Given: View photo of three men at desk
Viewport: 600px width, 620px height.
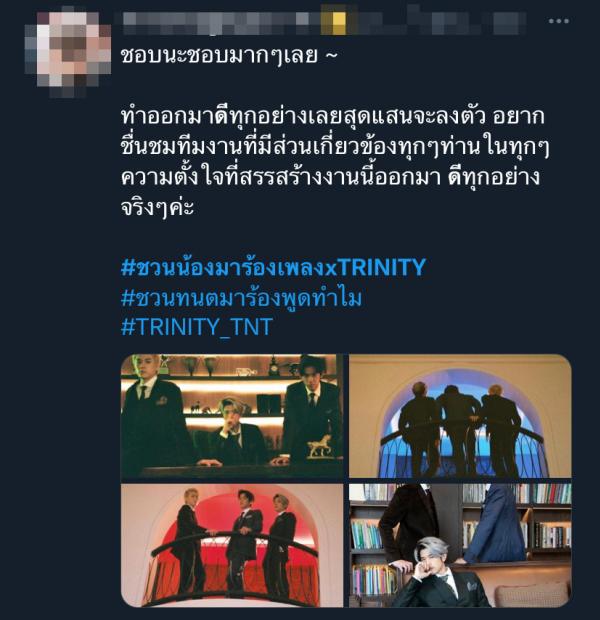Looking at the screenshot, I should tap(232, 416).
